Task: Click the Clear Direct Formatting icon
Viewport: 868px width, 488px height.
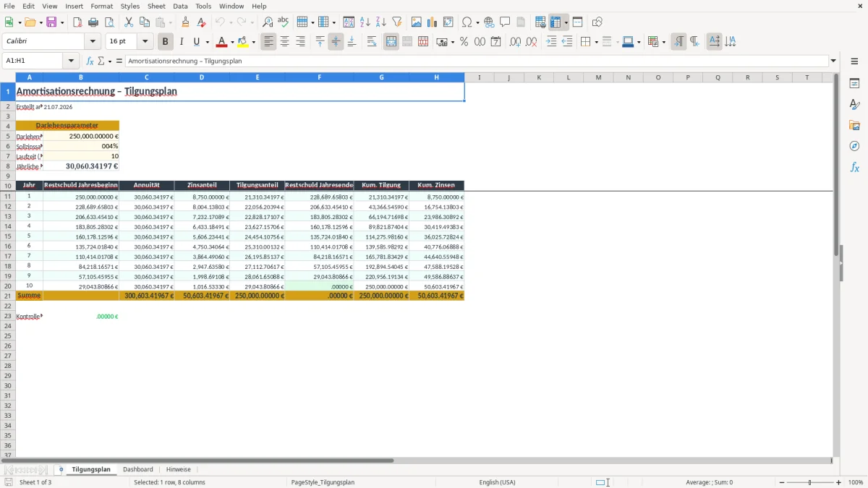Action: [202, 22]
